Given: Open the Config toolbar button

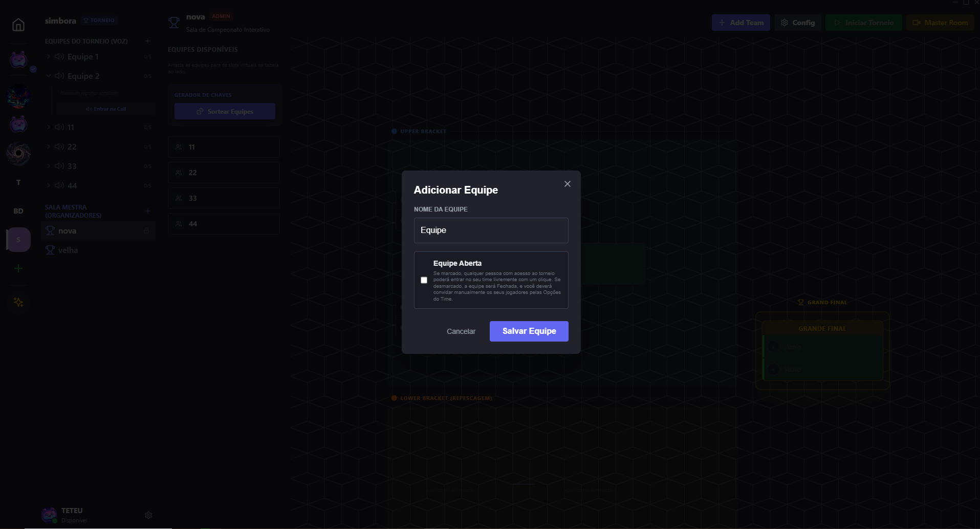Looking at the screenshot, I should 797,23.
